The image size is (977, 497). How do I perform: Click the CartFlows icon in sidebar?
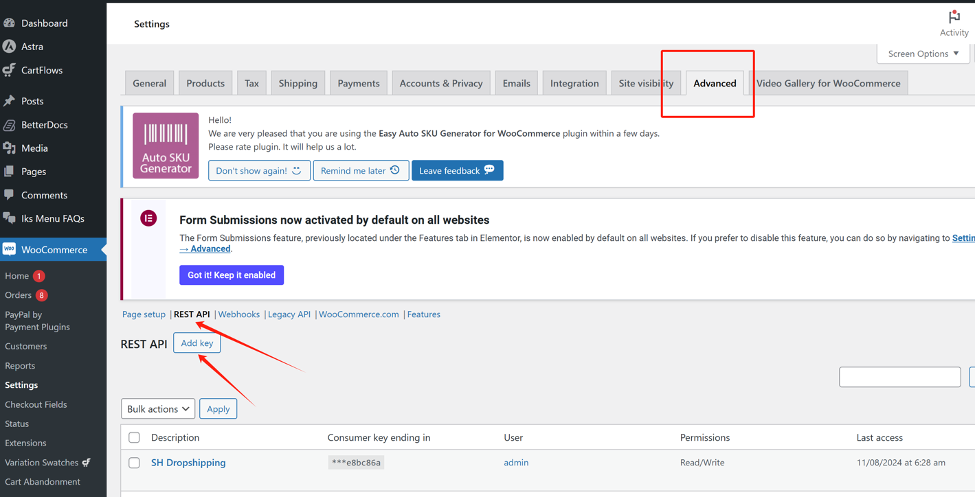pyautogui.click(x=9, y=70)
